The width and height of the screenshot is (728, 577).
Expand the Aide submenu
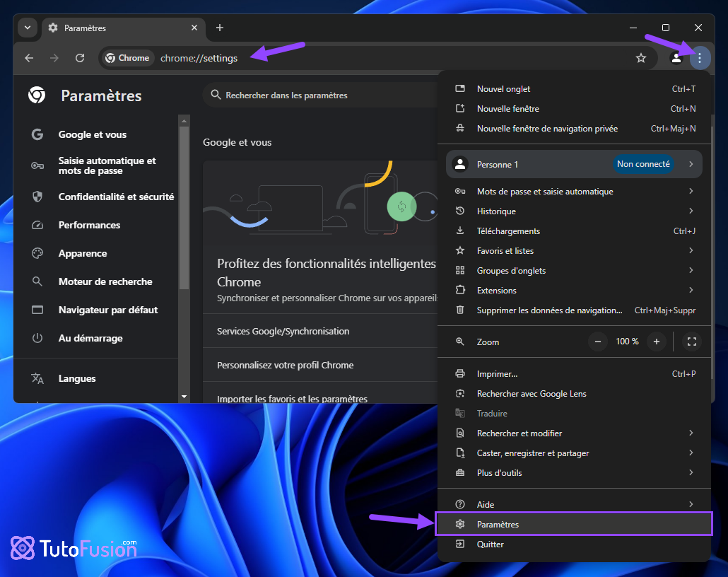[x=574, y=505]
